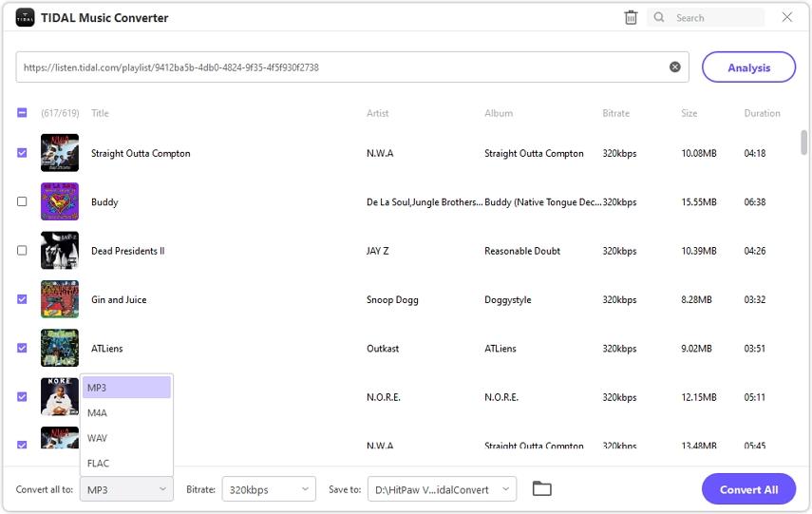Click the search magnifier icon
812x514 pixels.
click(x=659, y=18)
